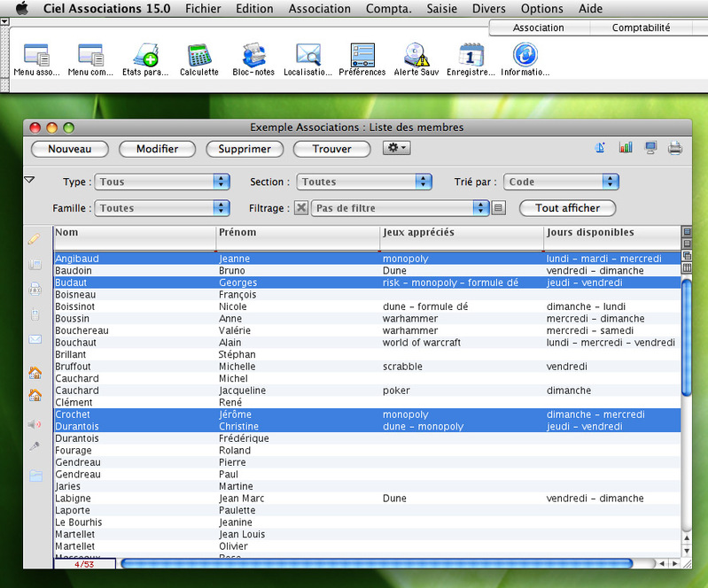The width and height of the screenshot is (708, 588).
Task: Switch to the Comptabilité tab
Action: click(641, 27)
